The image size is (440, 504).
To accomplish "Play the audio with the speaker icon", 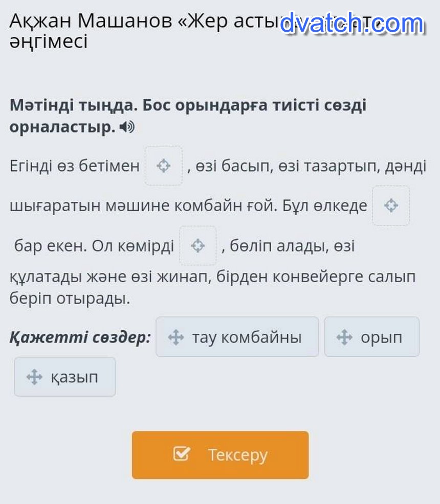I will 126,127.
